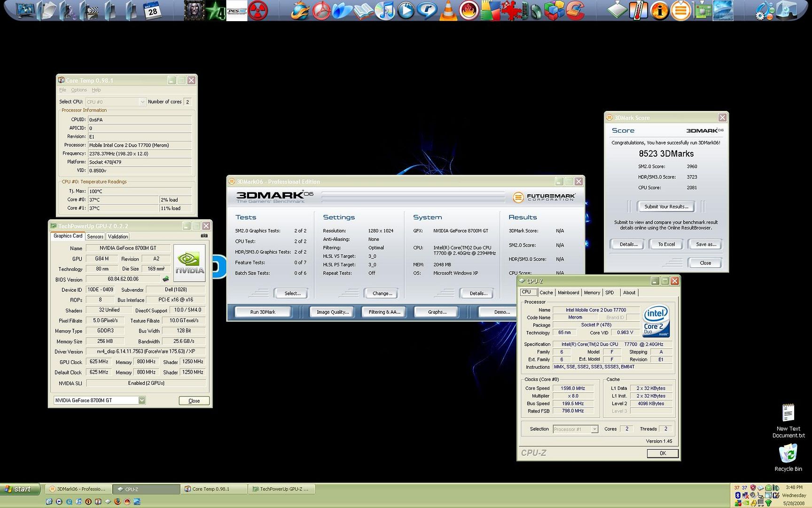Open the Mainboard tab in CPU-Z
The image size is (812, 508).
[568, 293]
